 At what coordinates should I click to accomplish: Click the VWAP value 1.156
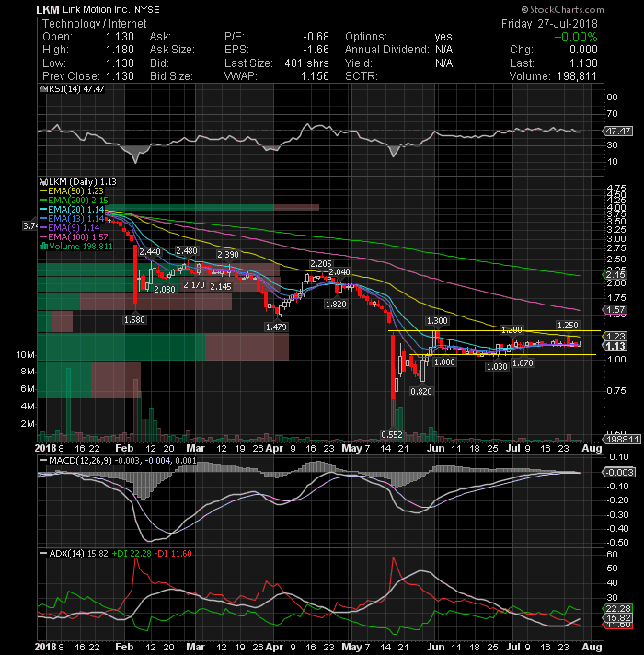[315, 76]
